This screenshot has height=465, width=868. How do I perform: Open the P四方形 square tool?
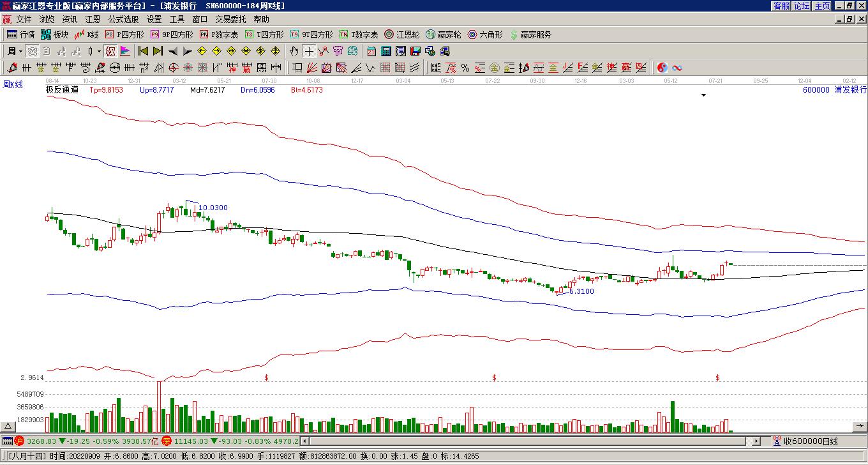pos(125,34)
